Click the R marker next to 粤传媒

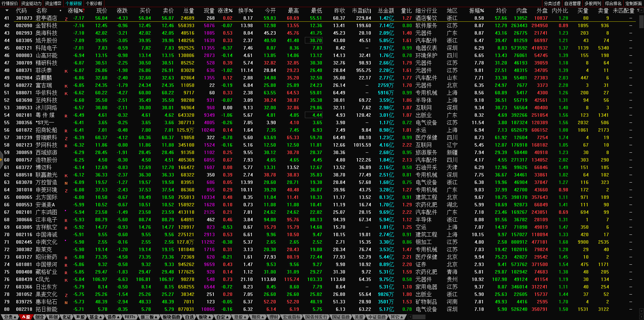click(66, 116)
